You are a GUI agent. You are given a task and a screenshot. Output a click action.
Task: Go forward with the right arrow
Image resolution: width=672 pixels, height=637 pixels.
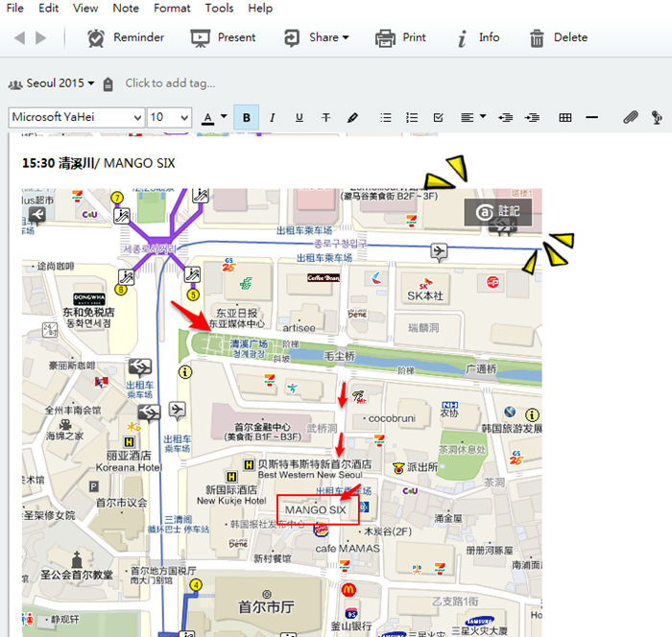click(x=41, y=38)
